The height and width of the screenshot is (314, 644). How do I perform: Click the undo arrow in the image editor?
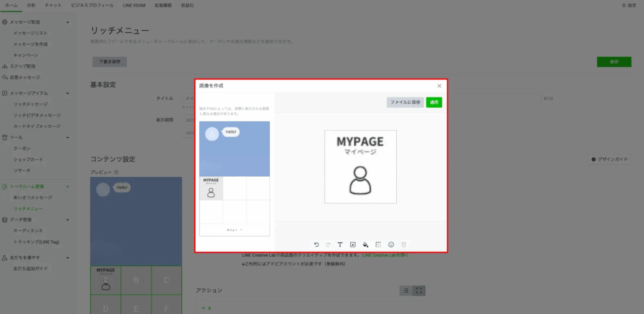[316, 244]
